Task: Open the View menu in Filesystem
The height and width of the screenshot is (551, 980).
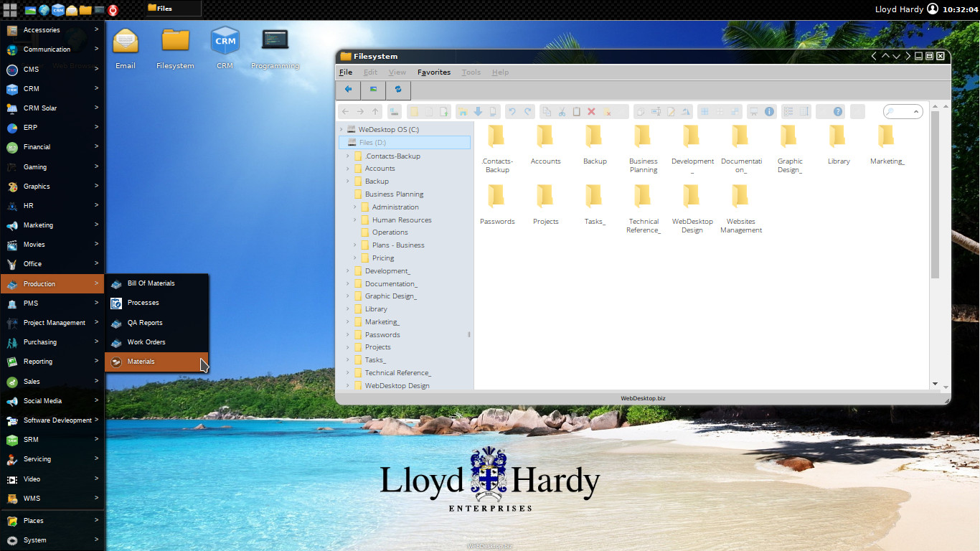Action: coord(397,72)
